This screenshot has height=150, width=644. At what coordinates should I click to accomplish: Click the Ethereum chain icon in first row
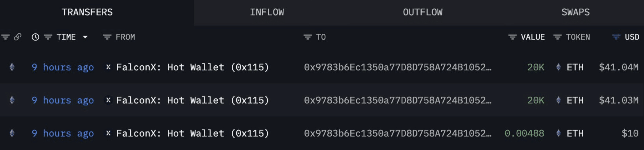[12, 67]
